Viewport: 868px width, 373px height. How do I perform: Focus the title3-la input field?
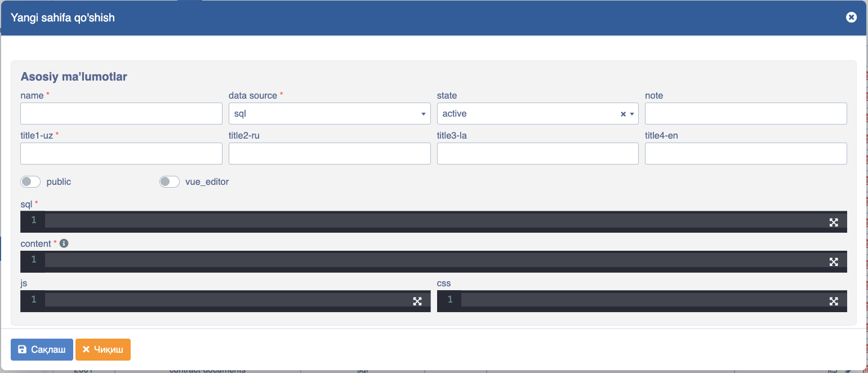537,153
